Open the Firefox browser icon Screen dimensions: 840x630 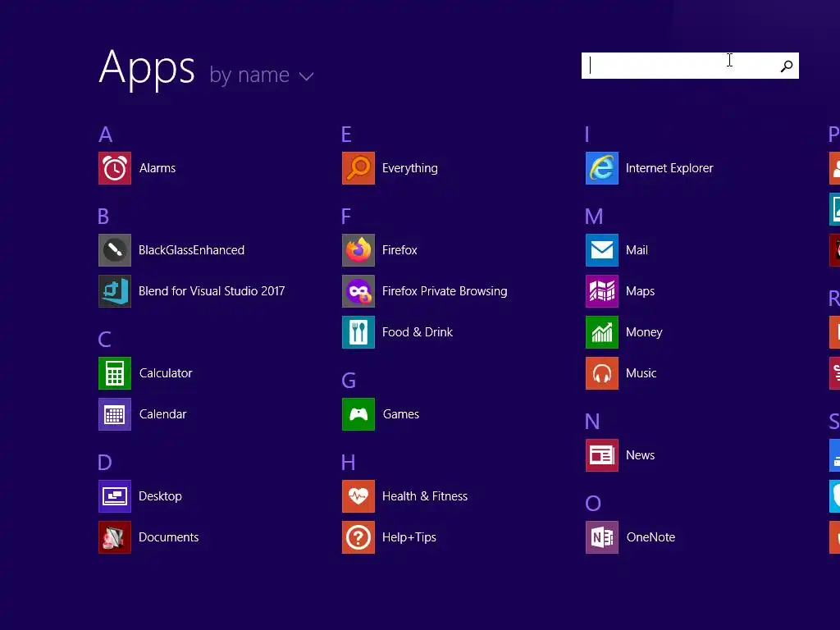pos(358,250)
